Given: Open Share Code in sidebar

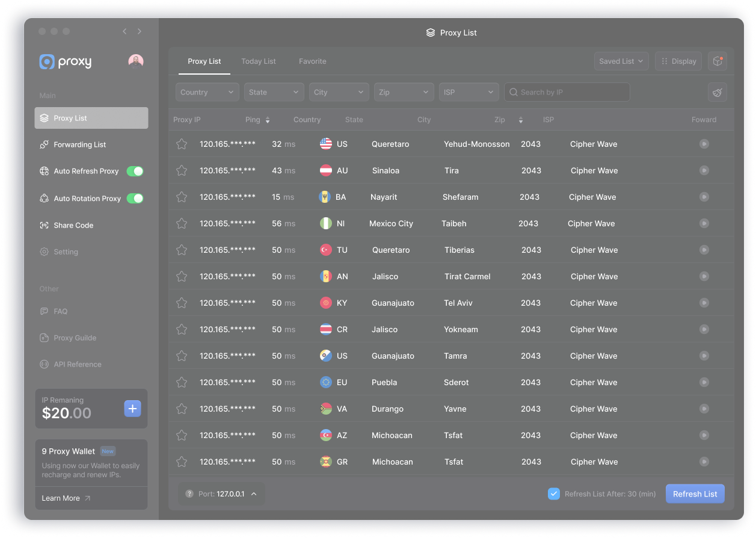Looking at the screenshot, I should click(73, 225).
